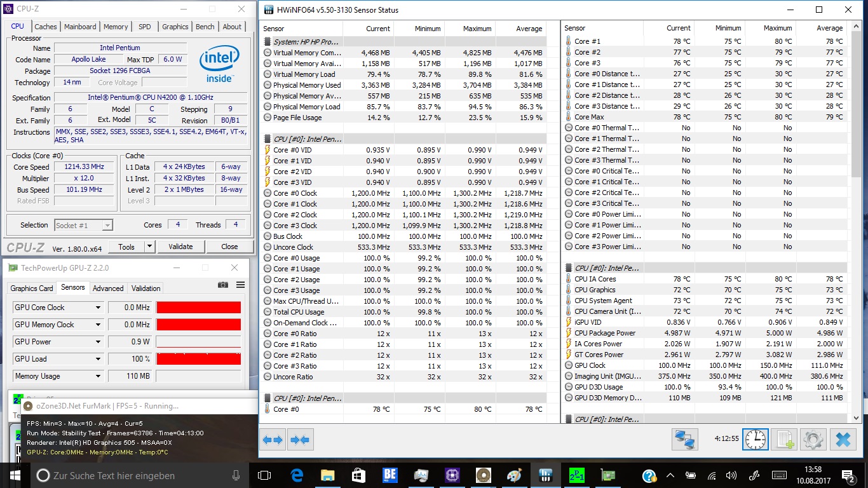This screenshot has width=868, height=488.
Task: Switch to CPU-Z Caches tab
Action: click(x=46, y=27)
